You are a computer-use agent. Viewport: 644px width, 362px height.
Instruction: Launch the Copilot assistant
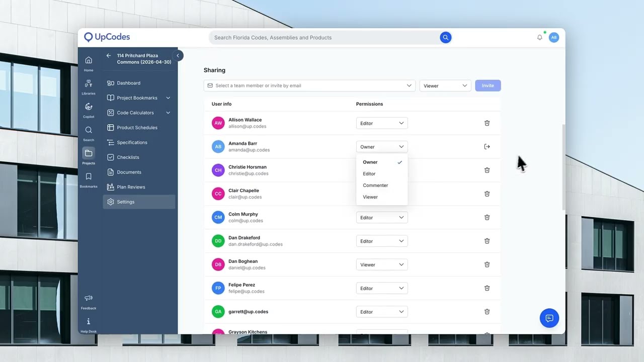(89, 110)
